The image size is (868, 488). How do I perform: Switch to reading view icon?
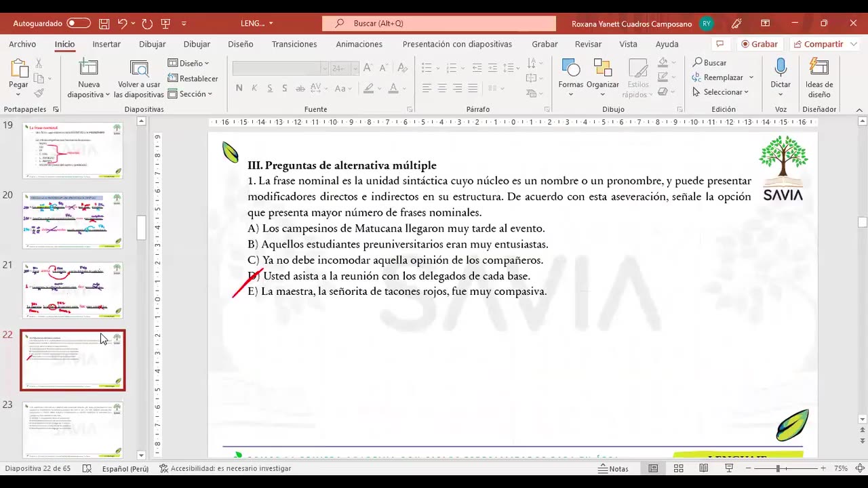[x=703, y=468]
